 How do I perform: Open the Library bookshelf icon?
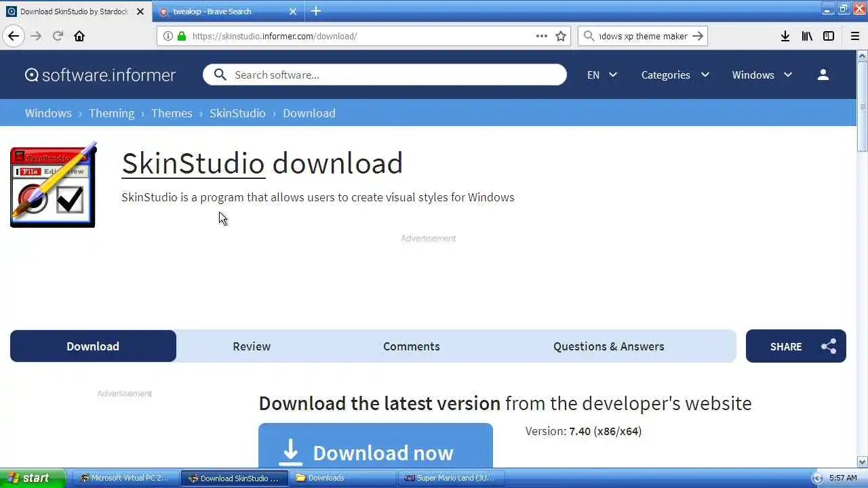tap(807, 36)
